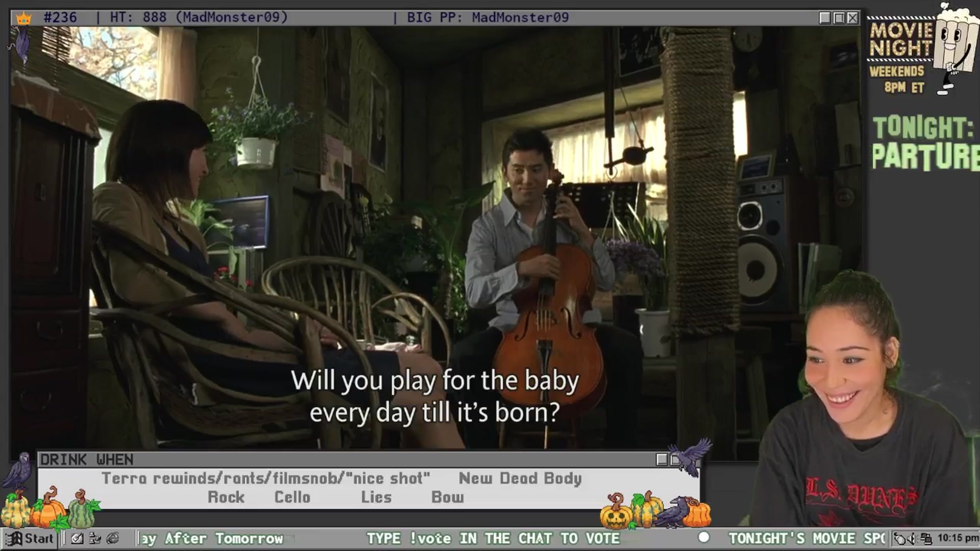Click the HT: 888 (MadMonster09) label

pos(199,17)
